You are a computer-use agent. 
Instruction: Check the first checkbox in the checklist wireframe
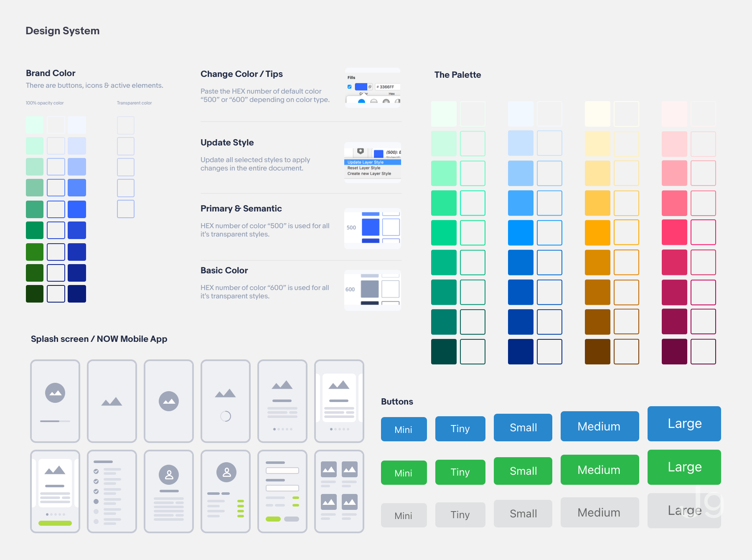click(96, 471)
